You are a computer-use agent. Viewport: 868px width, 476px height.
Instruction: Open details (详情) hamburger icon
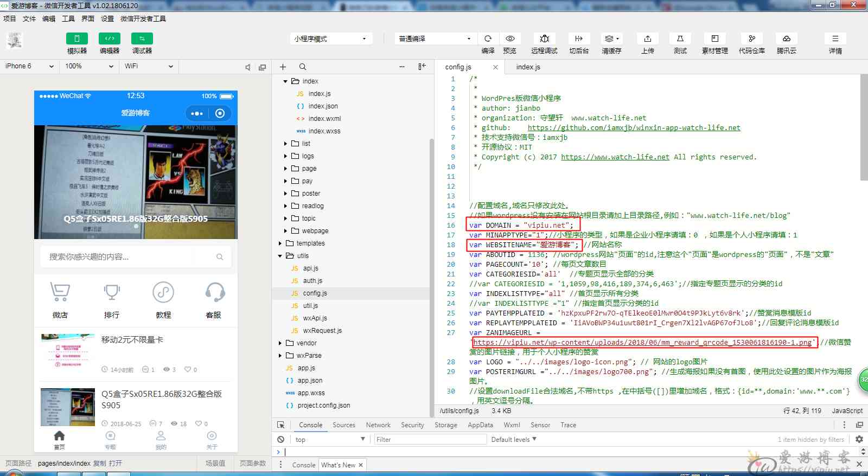coord(835,38)
